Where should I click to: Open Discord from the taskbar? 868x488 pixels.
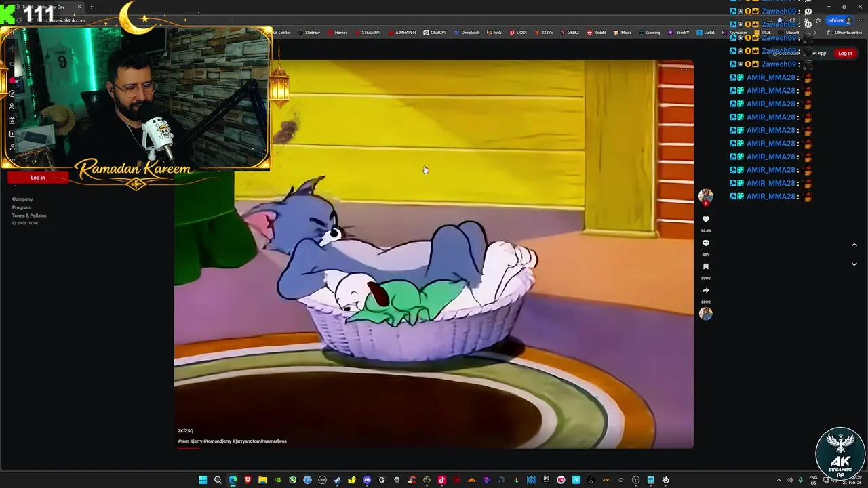click(x=367, y=480)
